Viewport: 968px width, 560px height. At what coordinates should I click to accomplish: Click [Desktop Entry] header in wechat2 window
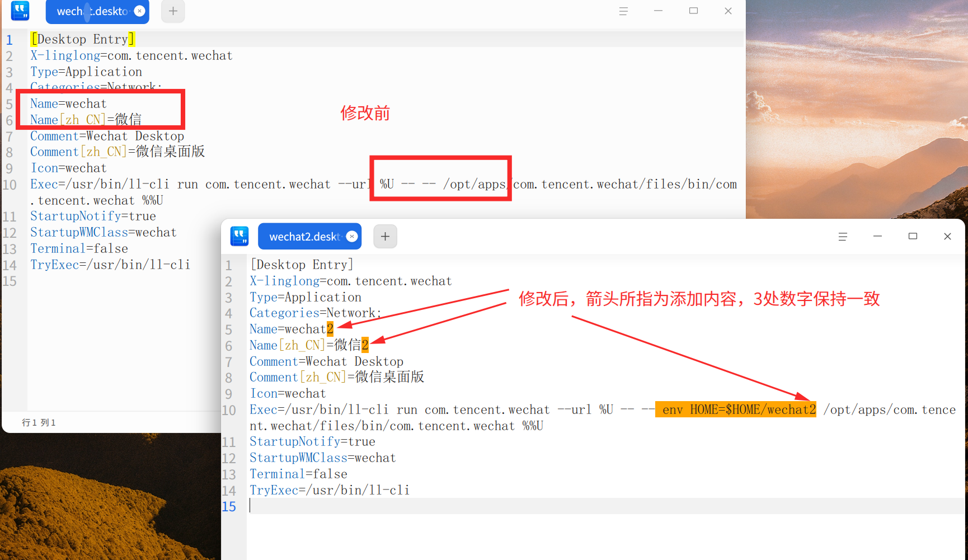302,265
